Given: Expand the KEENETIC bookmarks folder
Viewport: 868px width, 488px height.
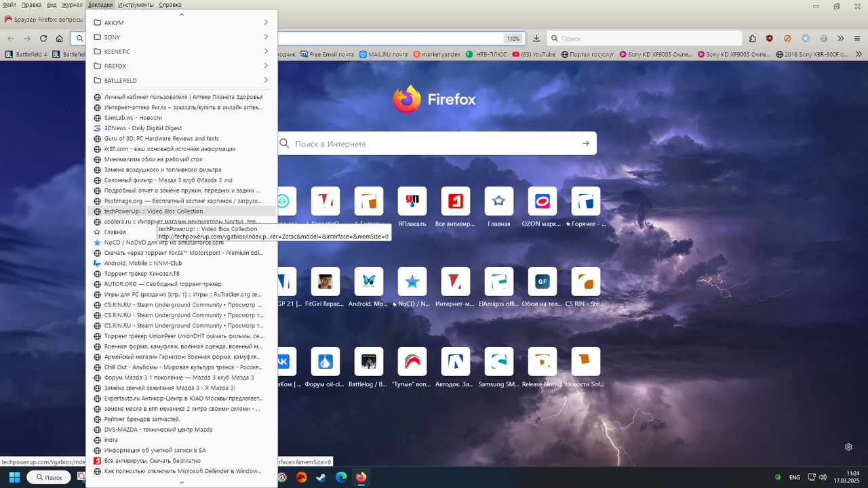Looking at the screenshot, I should 182,52.
